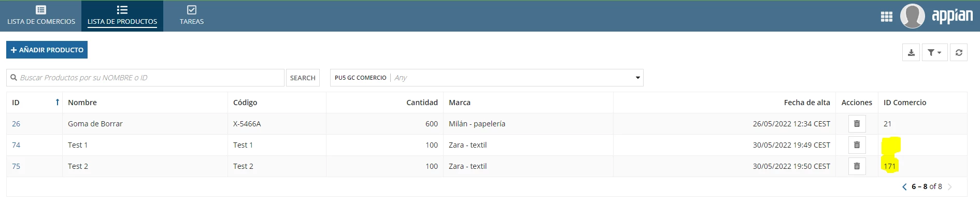Image resolution: width=980 pixels, height=217 pixels.
Task: Click trash icon for Test 1 row
Action: pyautogui.click(x=857, y=145)
